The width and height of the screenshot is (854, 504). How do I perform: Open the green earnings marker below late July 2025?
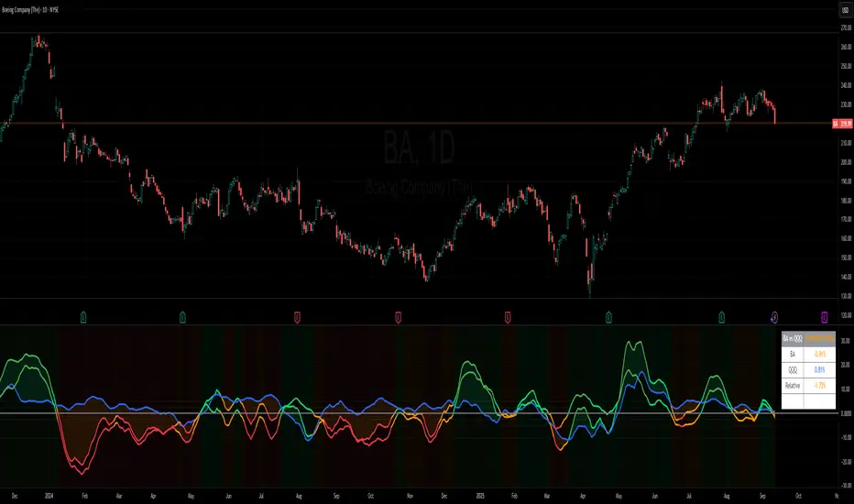click(722, 317)
